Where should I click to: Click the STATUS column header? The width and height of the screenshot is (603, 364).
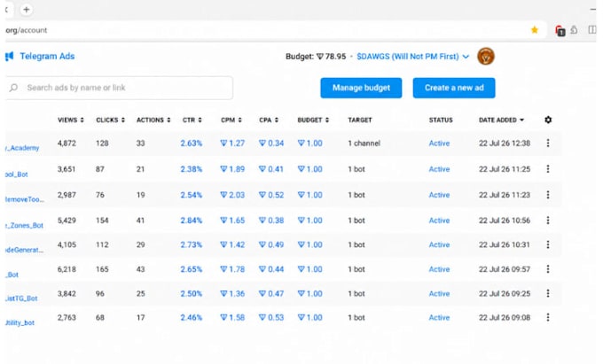click(441, 120)
